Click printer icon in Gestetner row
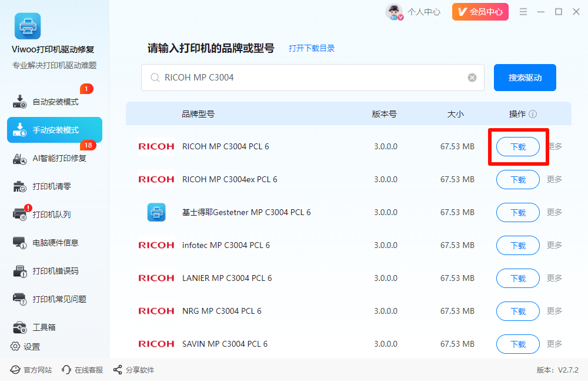Screen dimensions: 588x382 pos(156,212)
